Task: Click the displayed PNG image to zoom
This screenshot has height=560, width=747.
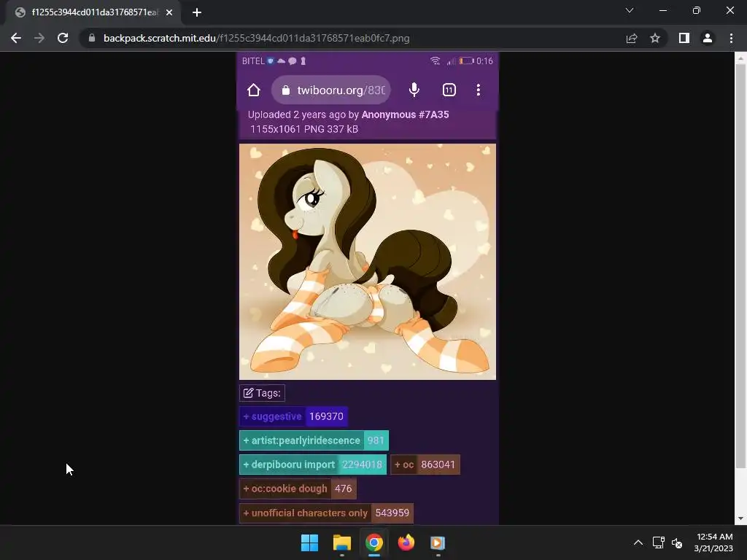Action: tap(368, 288)
